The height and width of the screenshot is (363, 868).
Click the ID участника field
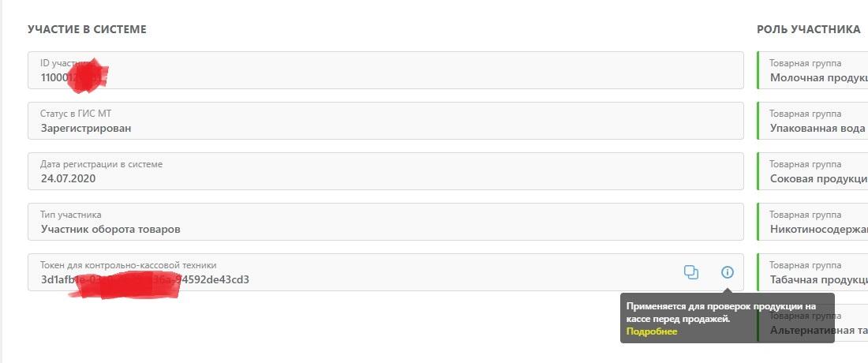pyautogui.click(x=385, y=70)
